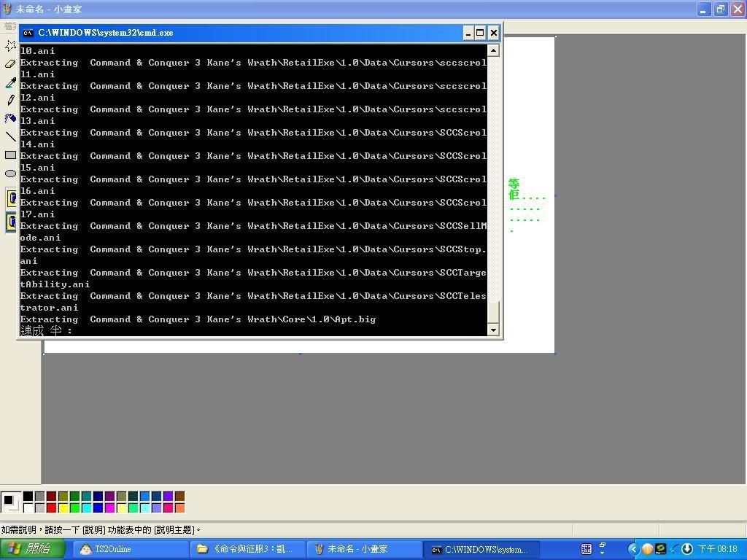Expand hidden system tray icons
This screenshot has width=747, height=560.
[x=633, y=549]
